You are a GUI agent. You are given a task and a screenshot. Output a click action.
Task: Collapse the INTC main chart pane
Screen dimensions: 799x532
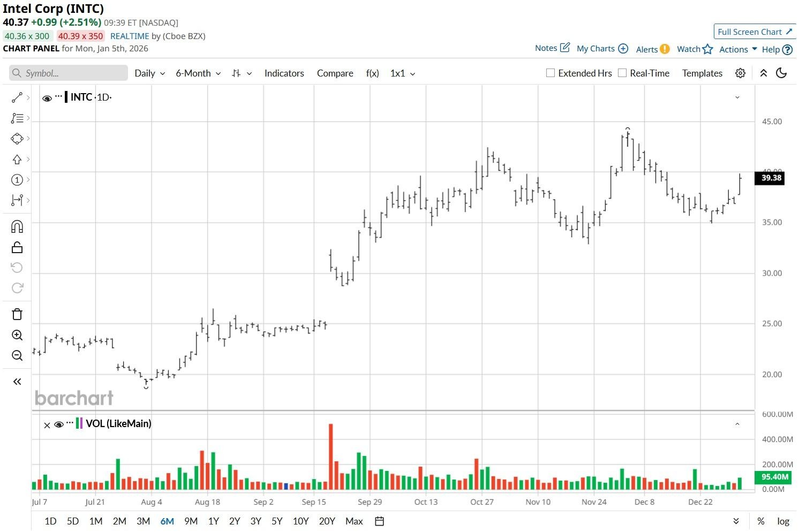pyautogui.click(x=737, y=97)
